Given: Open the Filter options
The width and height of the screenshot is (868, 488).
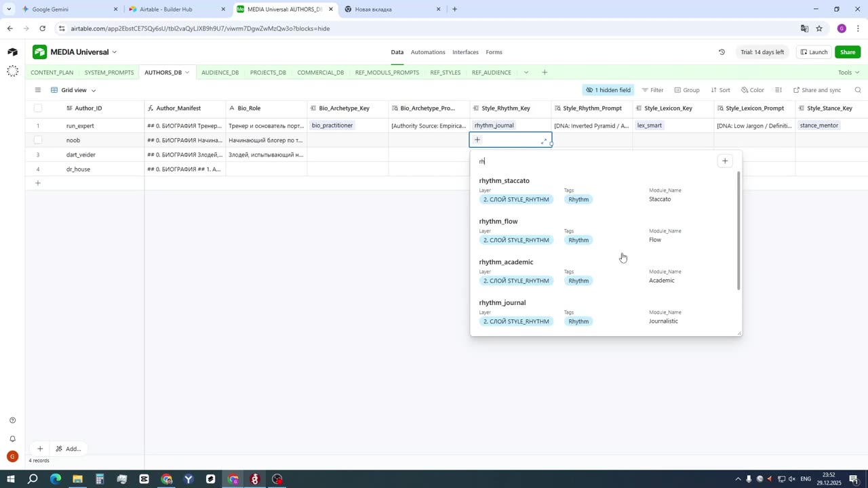Looking at the screenshot, I should coord(652,90).
